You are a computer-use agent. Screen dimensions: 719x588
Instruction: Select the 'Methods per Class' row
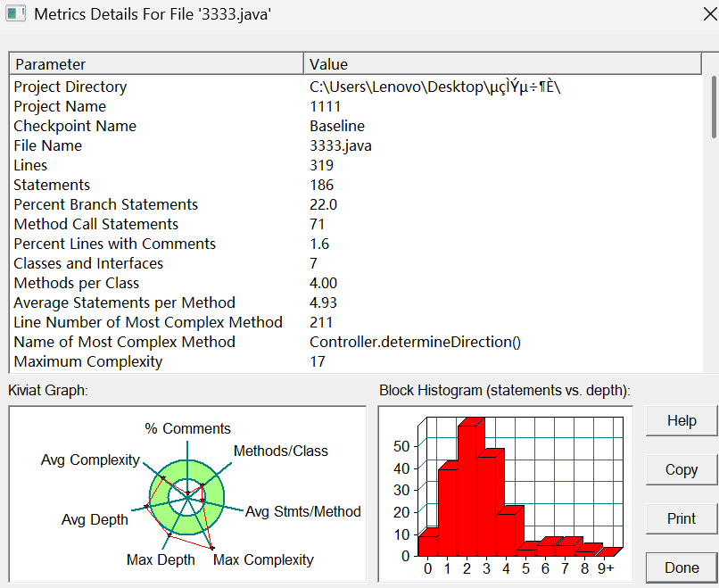click(x=356, y=284)
